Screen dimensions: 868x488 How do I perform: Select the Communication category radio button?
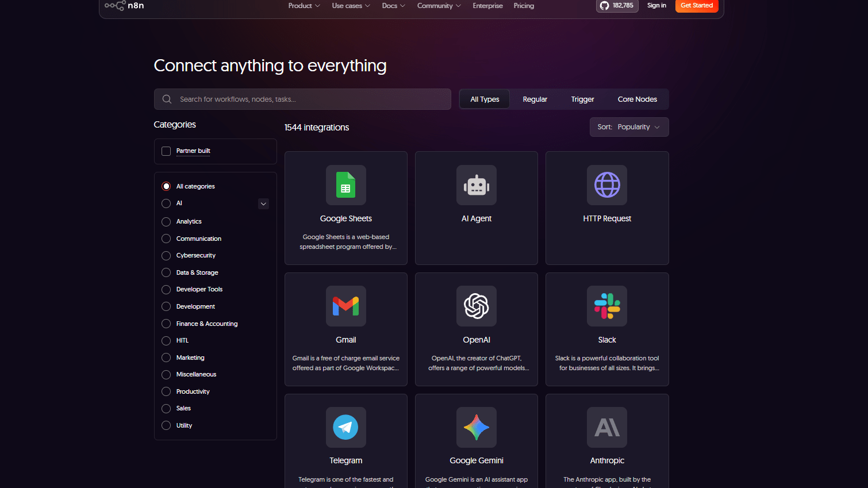tap(166, 239)
